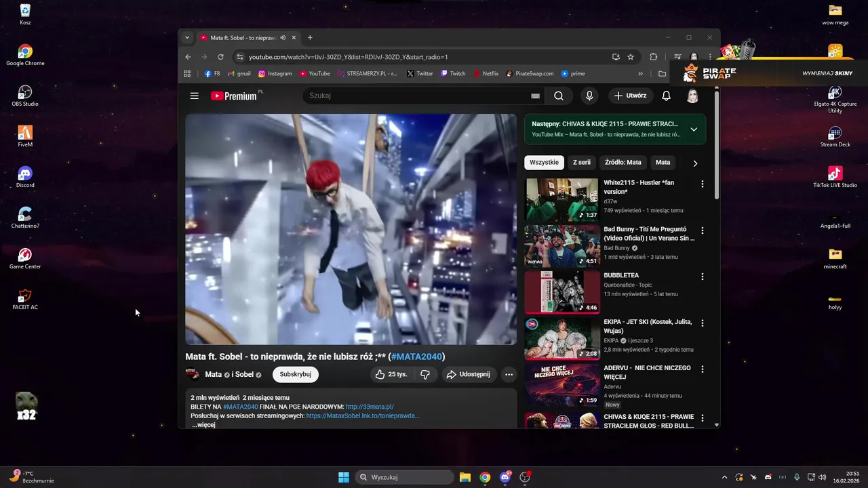Open YouTube notifications bell
The image size is (868, 488).
(x=667, y=96)
